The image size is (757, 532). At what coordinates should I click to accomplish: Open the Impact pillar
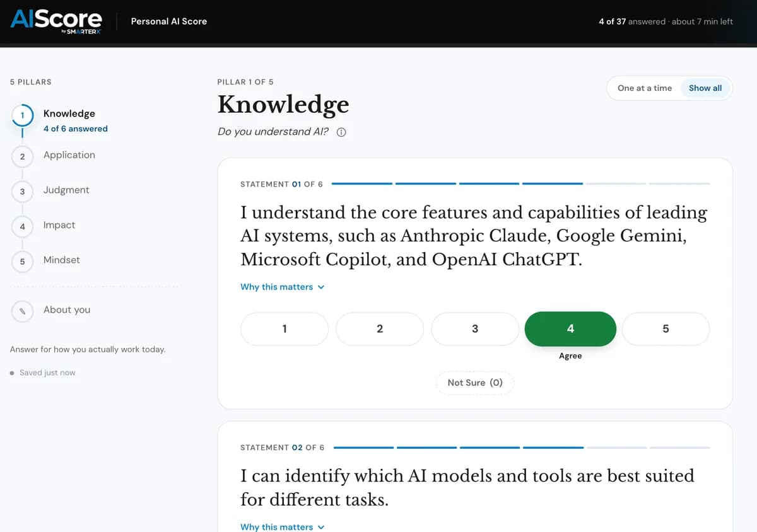click(59, 225)
